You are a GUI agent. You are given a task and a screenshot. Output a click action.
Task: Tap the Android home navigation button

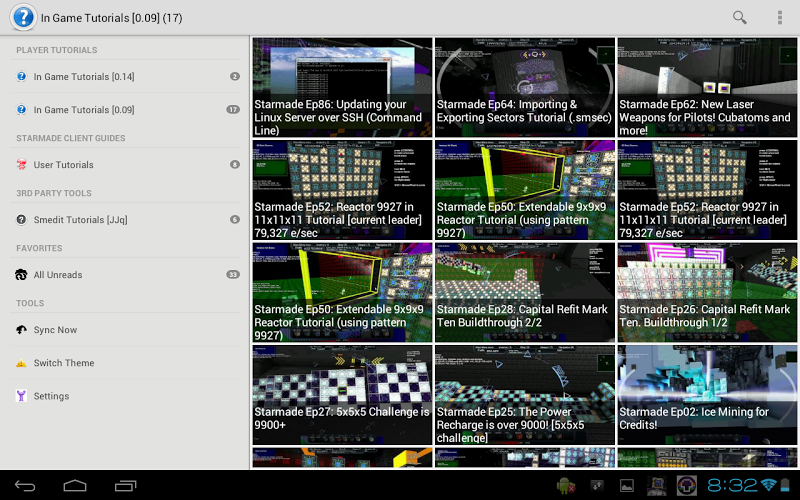click(x=75, y=485)
